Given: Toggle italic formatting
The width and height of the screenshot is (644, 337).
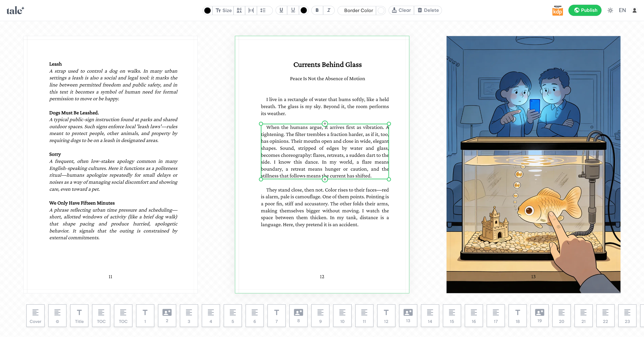Looking at the screenshot, I should (329, 10).
